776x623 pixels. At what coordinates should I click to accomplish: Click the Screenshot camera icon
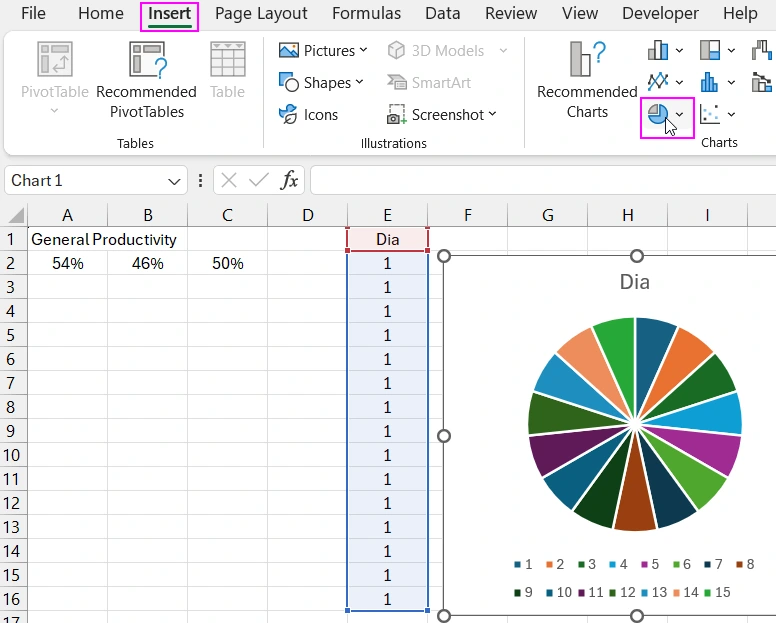pos(396,114)
